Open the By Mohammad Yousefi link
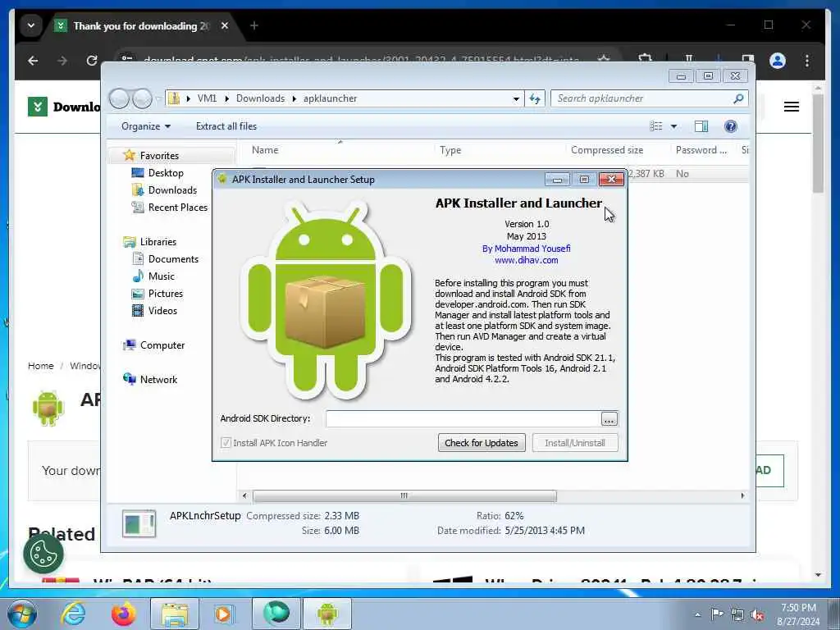840x630 pixels. tap(526, 248)
